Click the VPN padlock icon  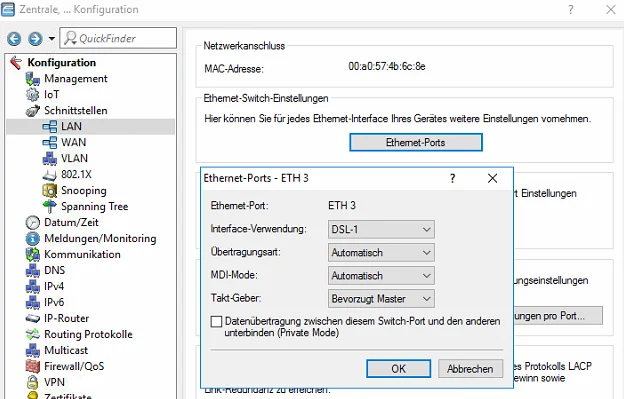point(33,382)
